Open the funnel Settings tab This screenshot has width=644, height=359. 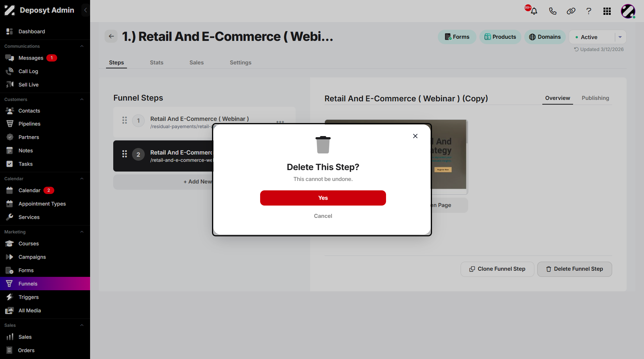pyautogui.click(x=241, y=63)
